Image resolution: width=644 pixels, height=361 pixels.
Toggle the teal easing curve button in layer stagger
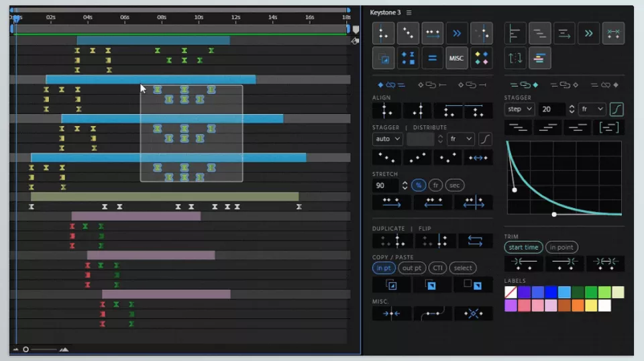coord(616,109)
